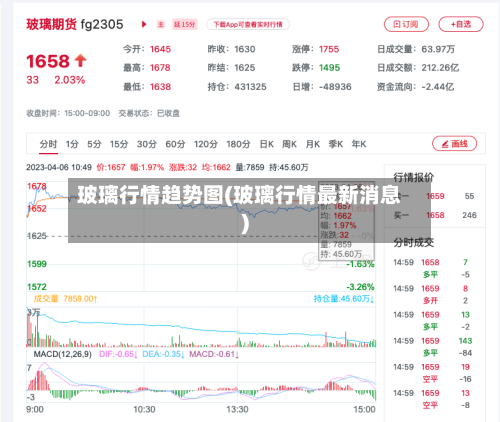Click the MACD(12,26,9) indicator label
The image size is (500, 422).
click(63, 354)
